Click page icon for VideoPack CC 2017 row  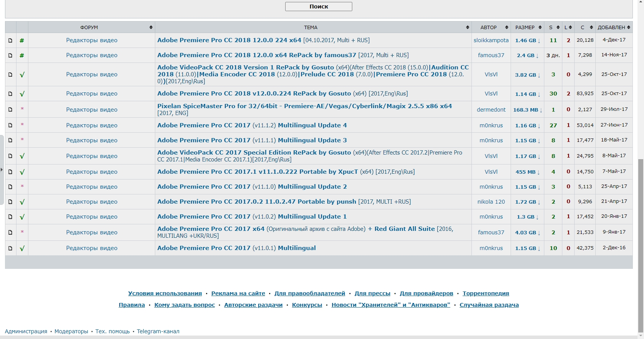(x=10, y=156)
